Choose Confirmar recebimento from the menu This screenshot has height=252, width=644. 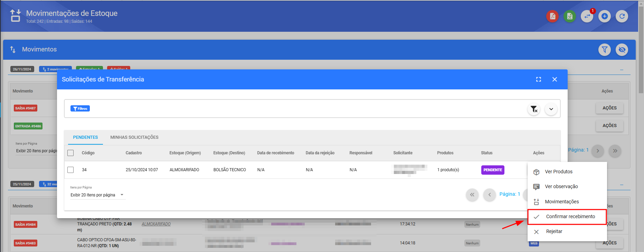570,217
